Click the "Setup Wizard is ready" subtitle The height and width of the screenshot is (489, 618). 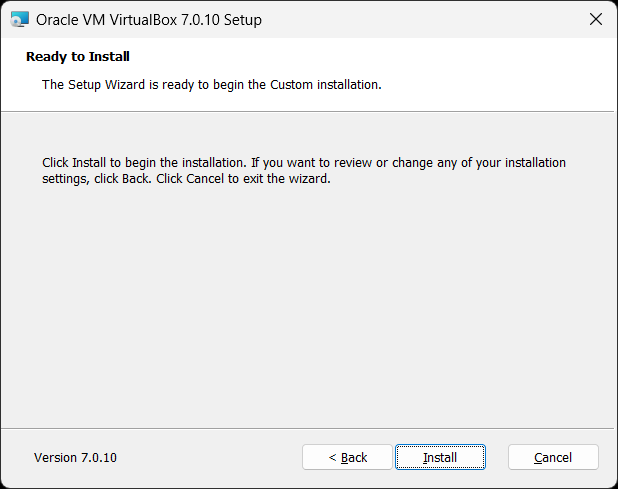click(211, 85)
